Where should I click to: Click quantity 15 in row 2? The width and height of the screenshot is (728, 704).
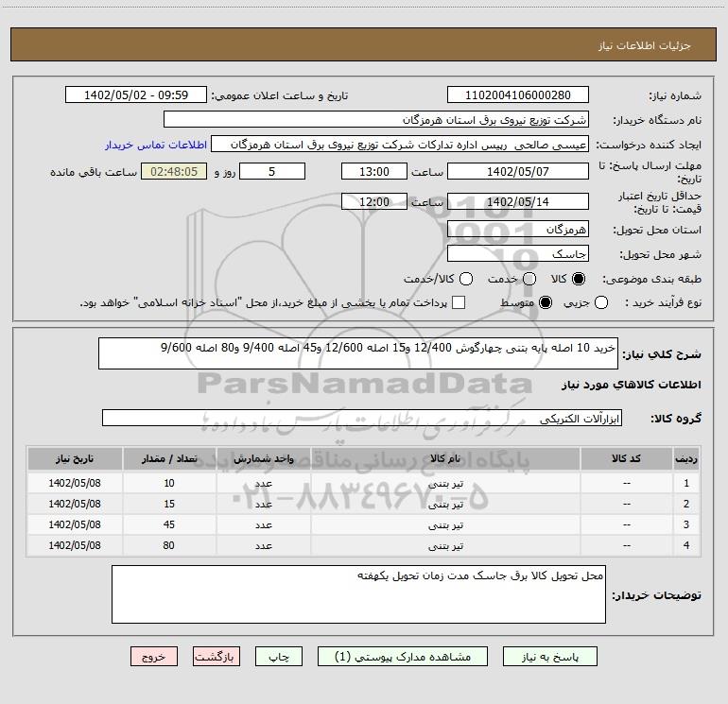tap(169, 504)
